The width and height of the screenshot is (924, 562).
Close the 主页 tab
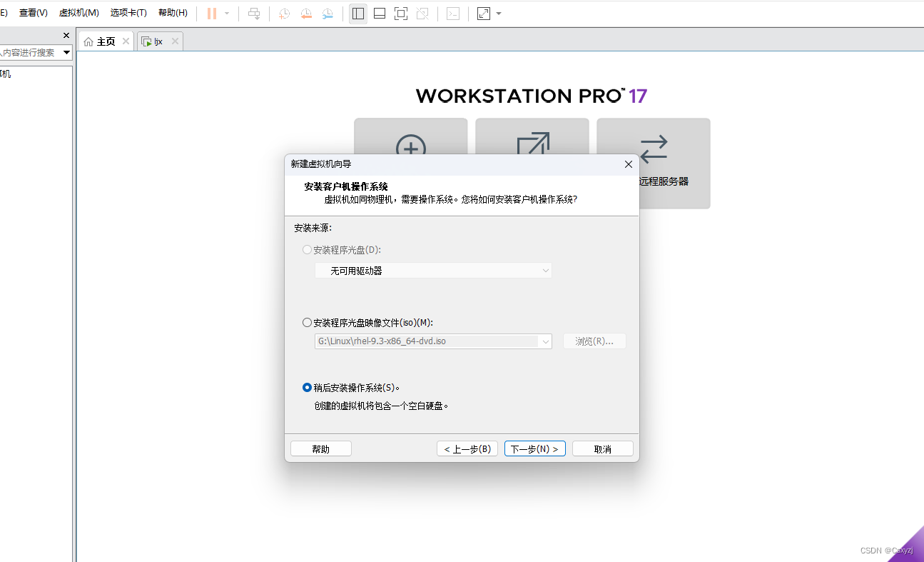(126, 41)
